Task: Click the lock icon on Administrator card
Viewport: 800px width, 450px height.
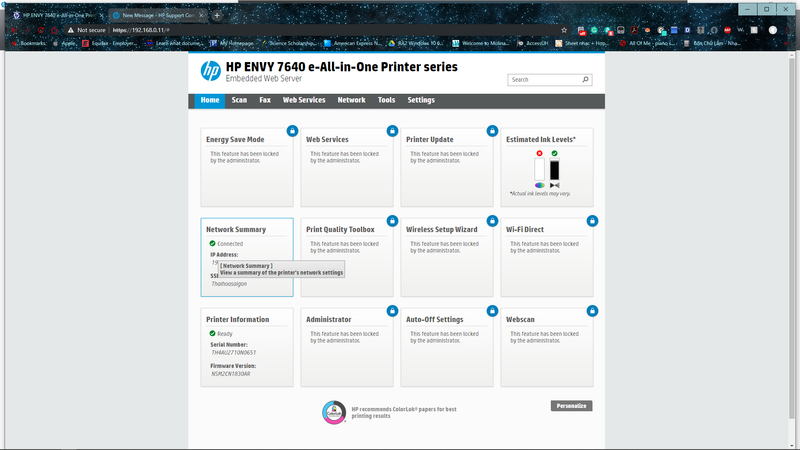Action: (x=392, y=311)
